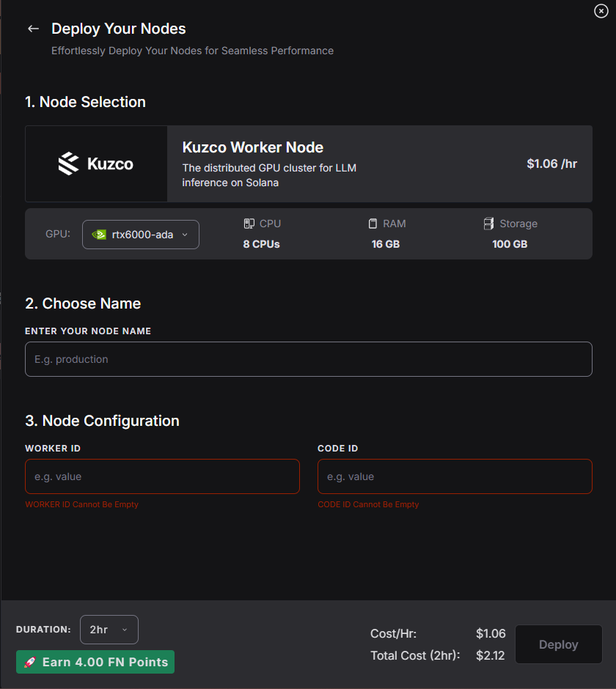Click the Kuzco logo icon
The width and height of the screenshot is (616, 689).
69,163
